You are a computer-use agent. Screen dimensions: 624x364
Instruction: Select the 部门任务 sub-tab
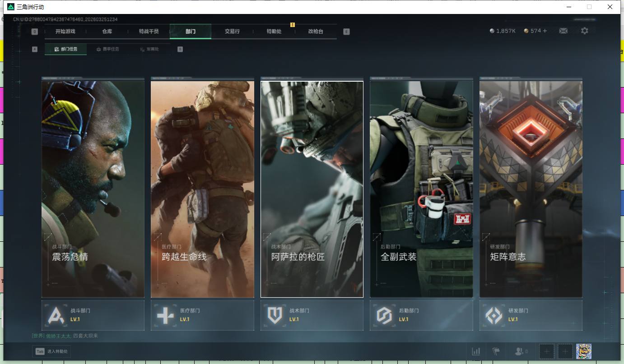(66, 49)
